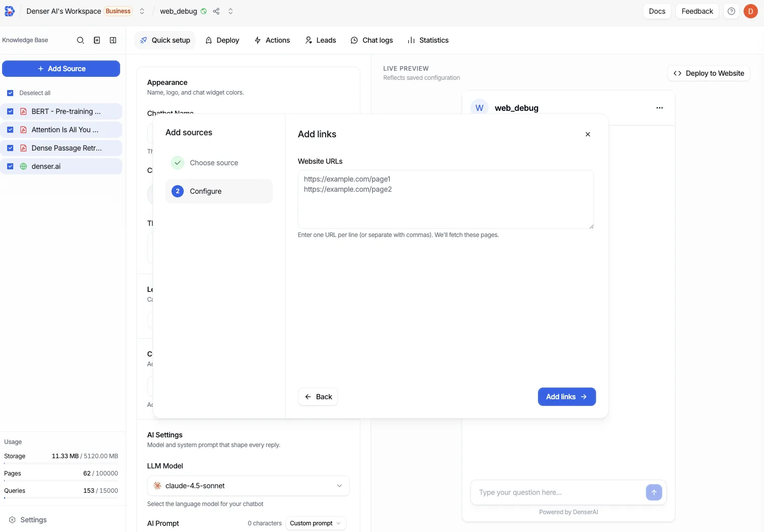This screenshot has width=764, height=532.
Task: Click the W avatar in live preview
Action: point(479,108)
